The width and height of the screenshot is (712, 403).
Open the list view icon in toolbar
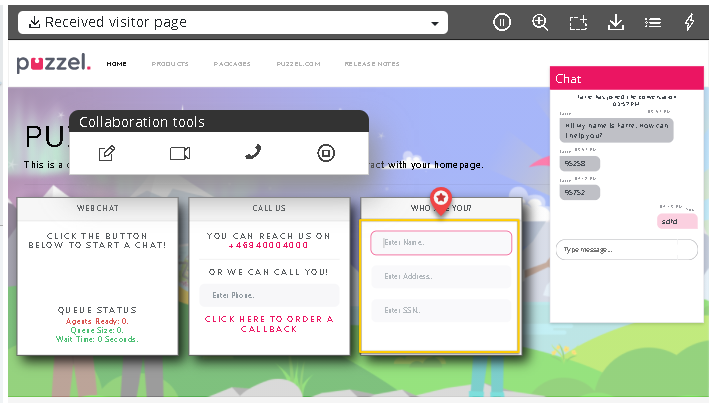pyautogui.click(x=652, y=22)
